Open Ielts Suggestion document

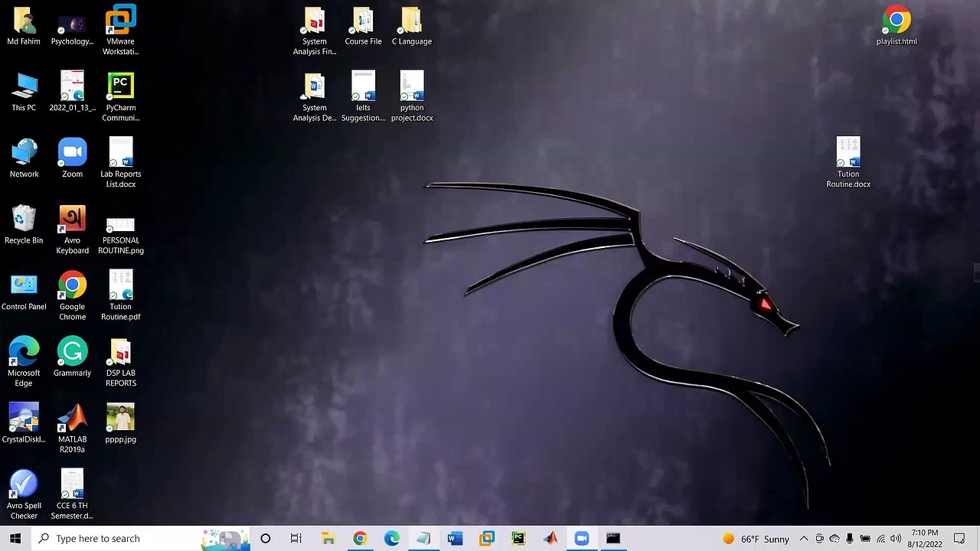(x=363, y=97)
